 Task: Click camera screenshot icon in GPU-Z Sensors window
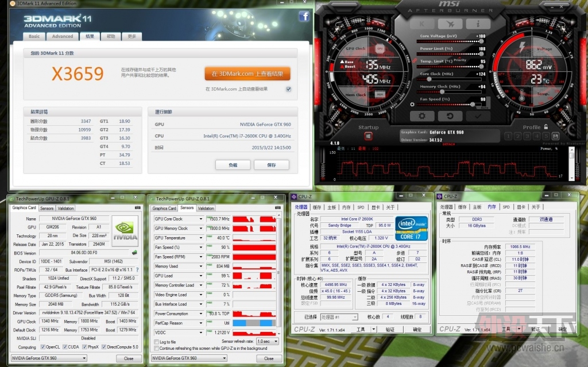pos(278,207)
